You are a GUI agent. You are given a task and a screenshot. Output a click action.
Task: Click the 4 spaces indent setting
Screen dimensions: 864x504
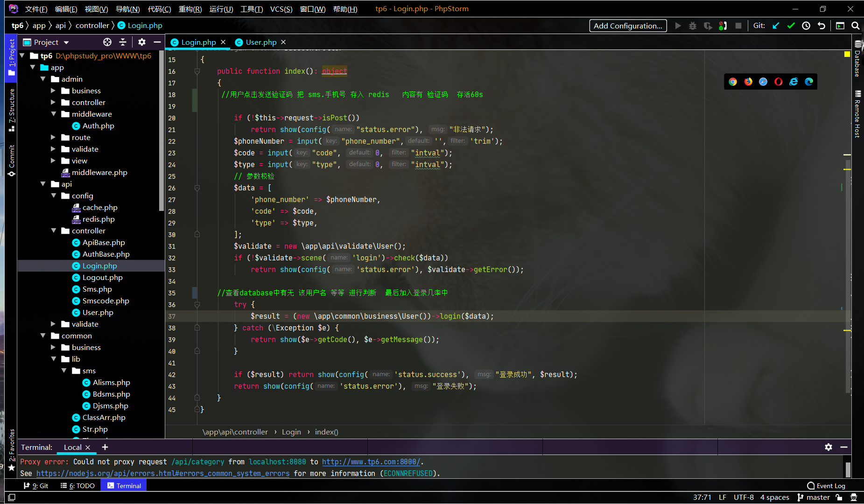point(774,497)
